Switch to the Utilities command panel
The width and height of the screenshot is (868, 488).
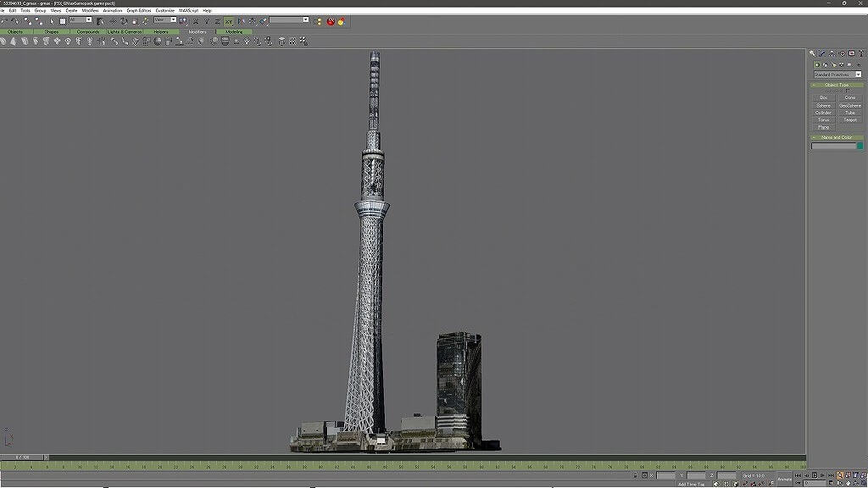coord(862,53)
